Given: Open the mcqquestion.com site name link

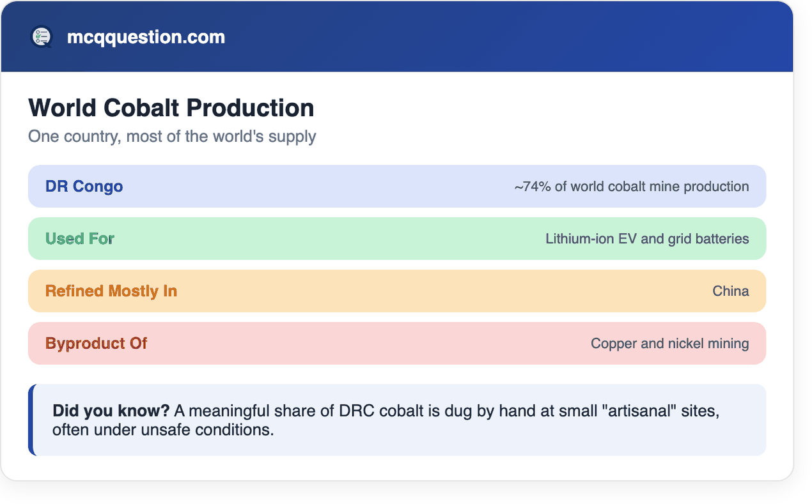Looking at the screenshot, I should pyautogui.click(x=146, y=37).
